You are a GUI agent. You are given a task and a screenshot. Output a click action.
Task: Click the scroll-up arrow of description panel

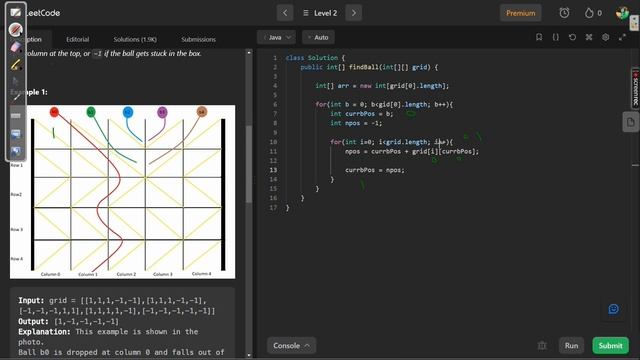coord(249,53)
